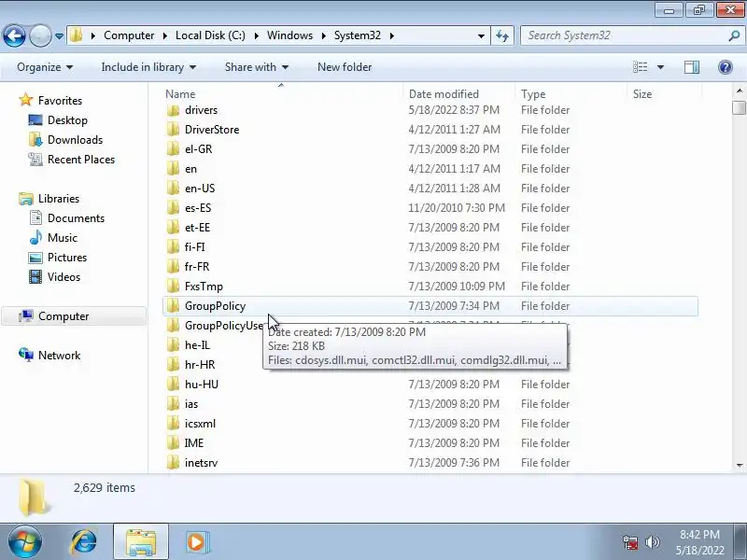Go back with the Back arrow button
This screenshot has height=560, width=747.
[14, 35]
